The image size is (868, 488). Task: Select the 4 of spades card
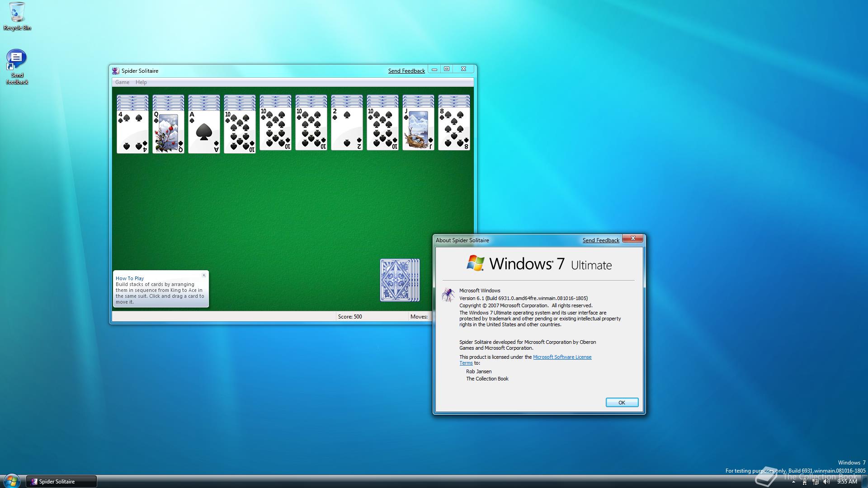click(132, 131)
